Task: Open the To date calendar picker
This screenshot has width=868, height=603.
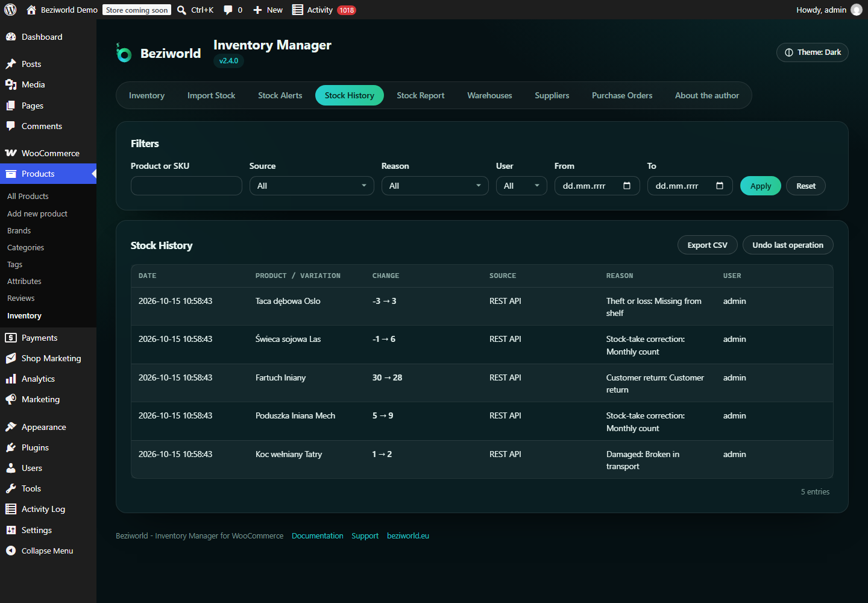Action: pos(720,186)
